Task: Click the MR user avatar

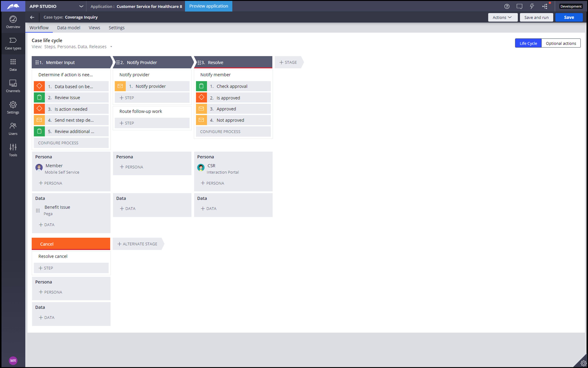Action: 13,360
